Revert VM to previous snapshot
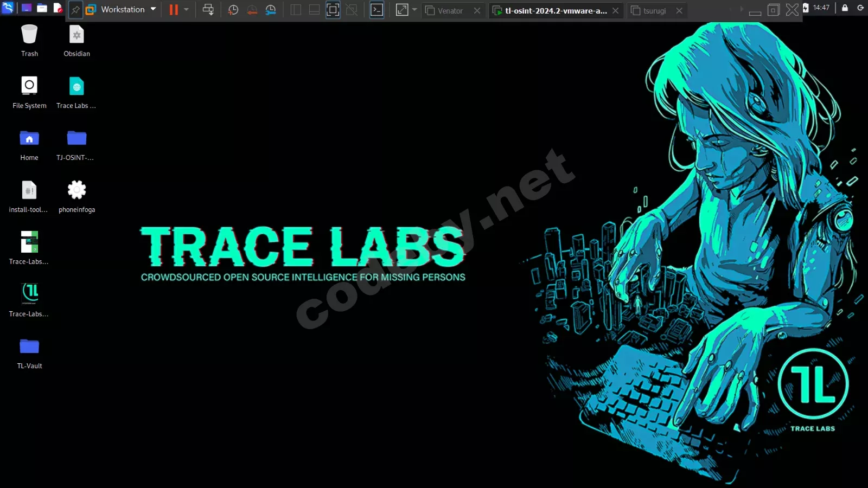 click(252, 10)
